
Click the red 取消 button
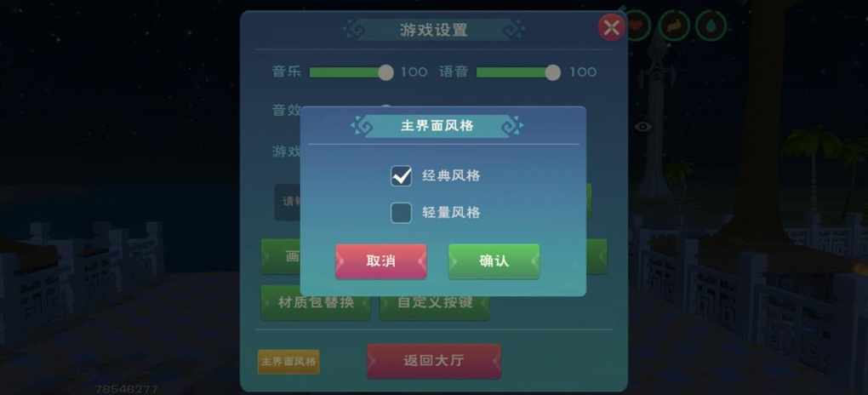click(x=381, y=261)
